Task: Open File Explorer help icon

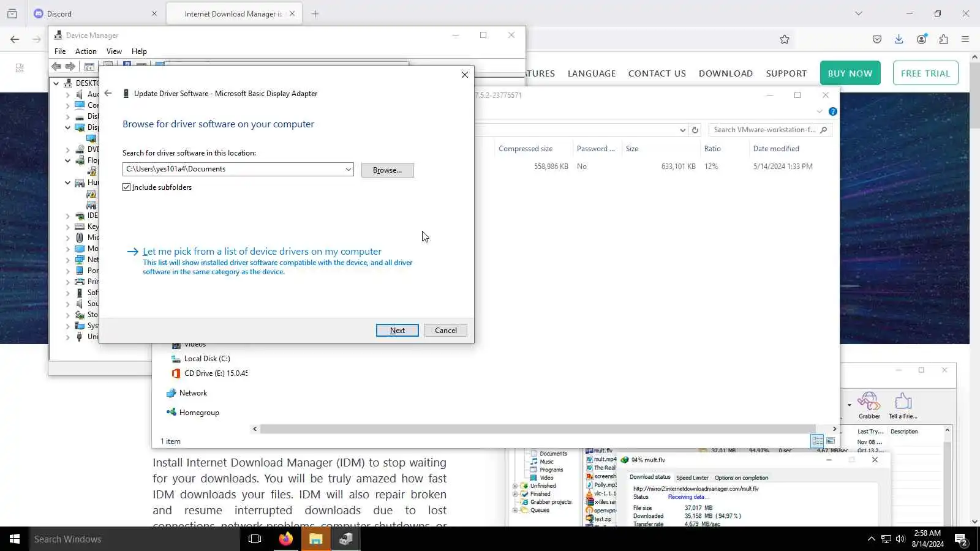Action: pos(833,111)
